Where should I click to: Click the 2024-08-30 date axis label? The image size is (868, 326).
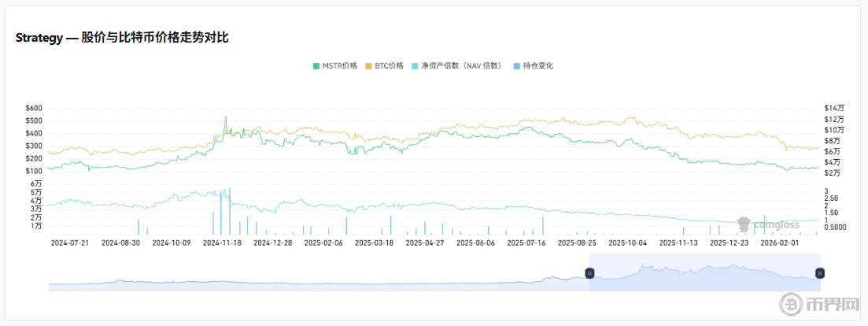point(120,243)
